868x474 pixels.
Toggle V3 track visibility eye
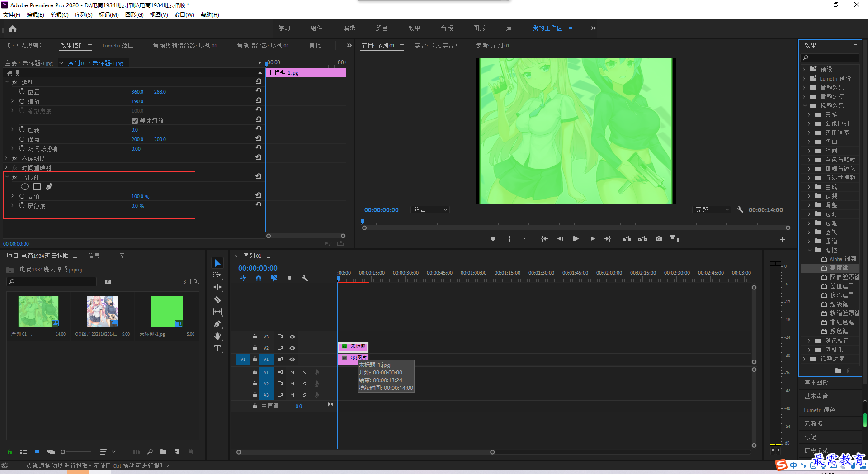(x=292, y=337)
